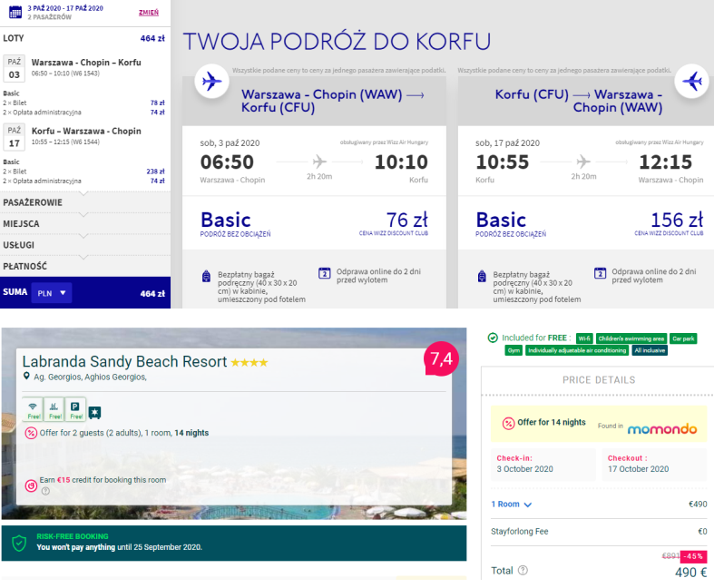Screen dimensions: 714x588
Task: Click the return airplane icon for CFU to WAW
Action: point(692,82)
